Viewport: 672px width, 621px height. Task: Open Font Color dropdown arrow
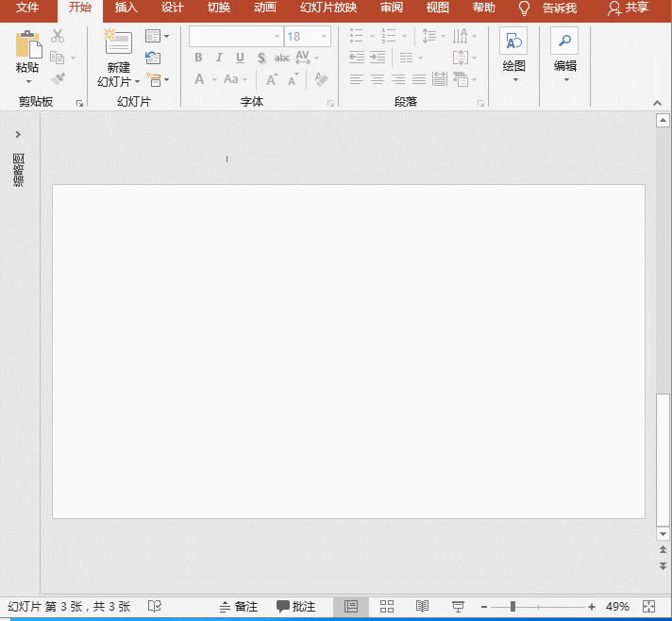point(214,79)
